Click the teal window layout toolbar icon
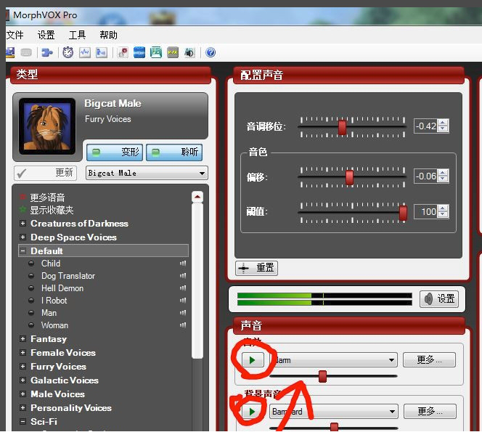Viewport: 482px width, 448px height. click(x=156, y=52)
